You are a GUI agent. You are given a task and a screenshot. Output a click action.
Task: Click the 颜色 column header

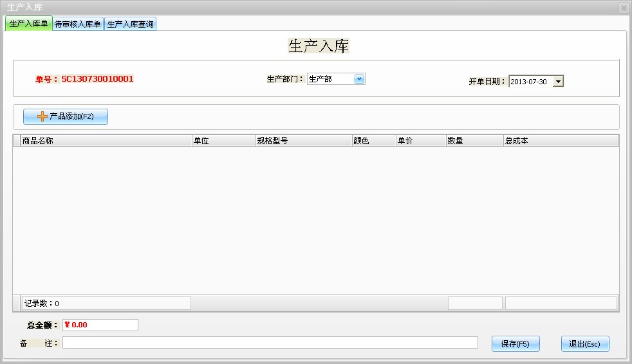[373, 141]
